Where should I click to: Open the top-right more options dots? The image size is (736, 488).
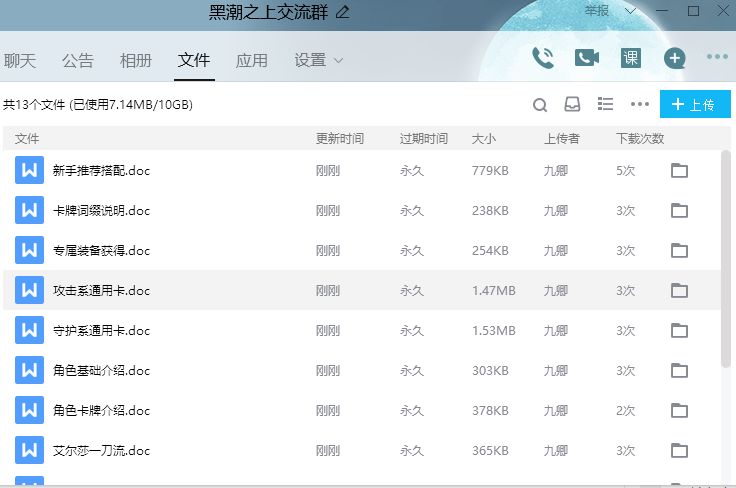[x=717, y=57]
